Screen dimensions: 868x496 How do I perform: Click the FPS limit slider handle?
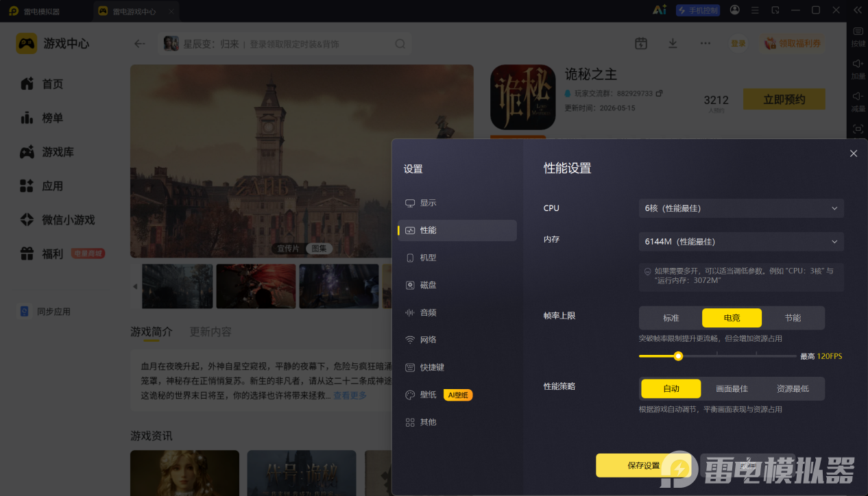pyautogui.click(x=678, y=356)
